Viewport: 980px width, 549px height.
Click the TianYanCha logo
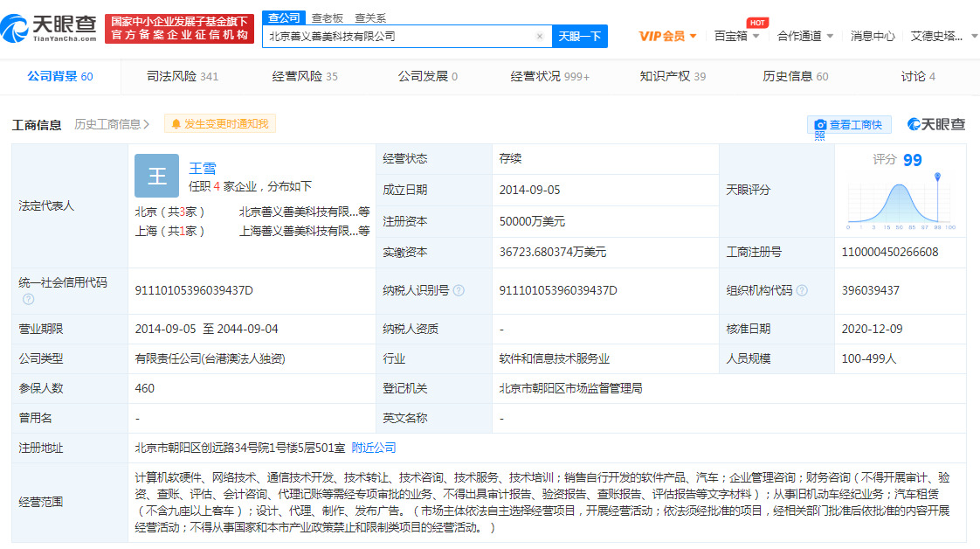(x=49, y=28)
